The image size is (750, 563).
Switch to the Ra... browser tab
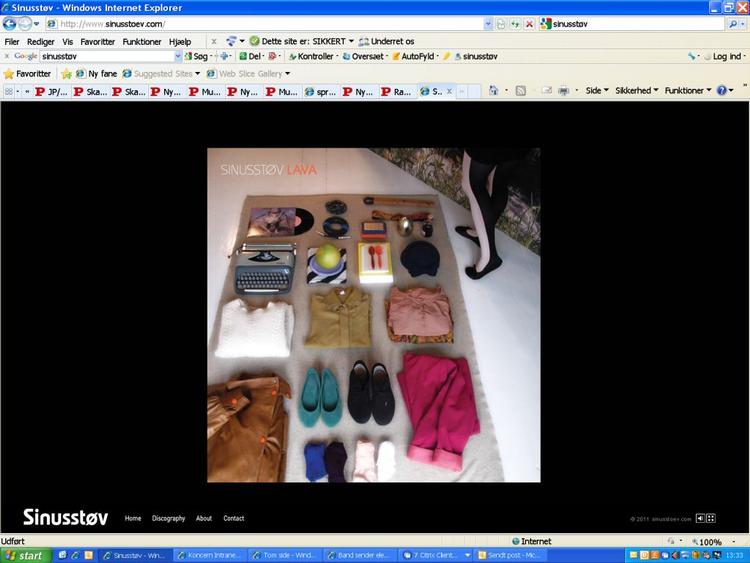coord(397,91)
